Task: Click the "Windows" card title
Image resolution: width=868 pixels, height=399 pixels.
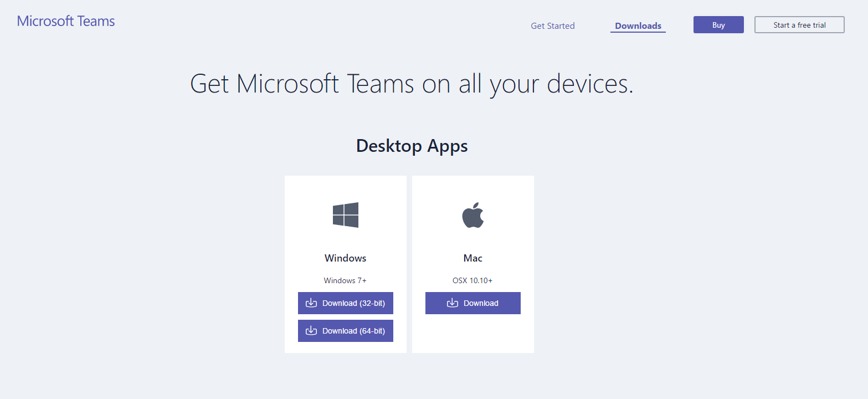Action: 346,258
